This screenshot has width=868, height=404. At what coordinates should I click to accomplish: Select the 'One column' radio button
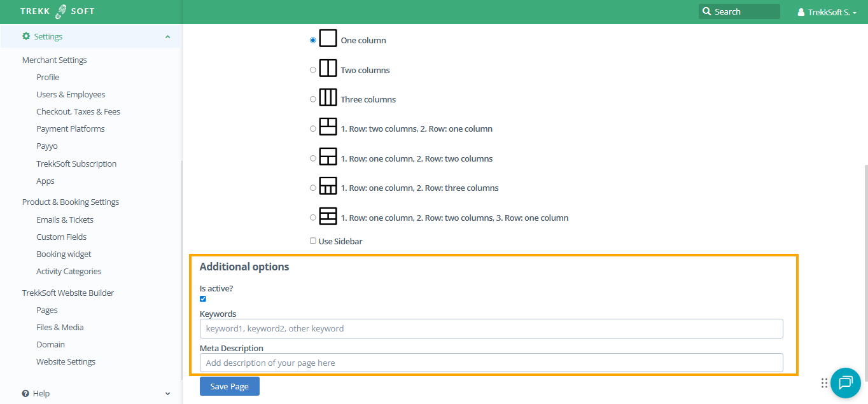click(313, 40)
